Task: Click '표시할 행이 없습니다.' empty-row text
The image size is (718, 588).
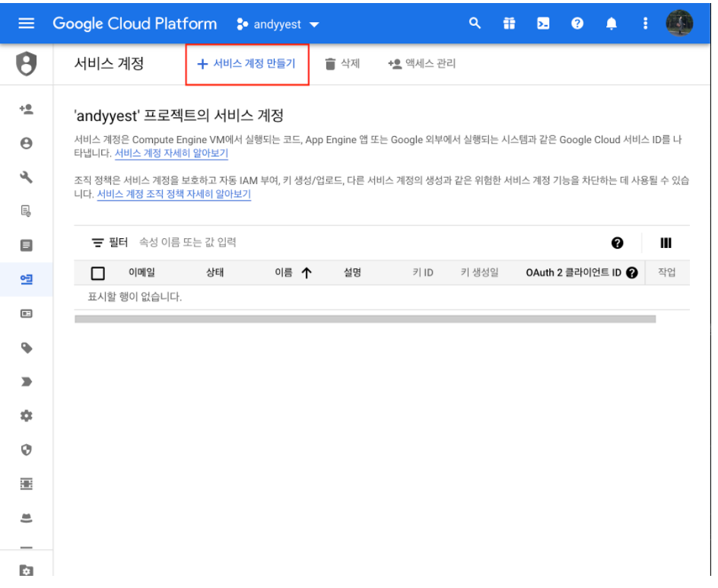Action: click(x=135, y=297)
